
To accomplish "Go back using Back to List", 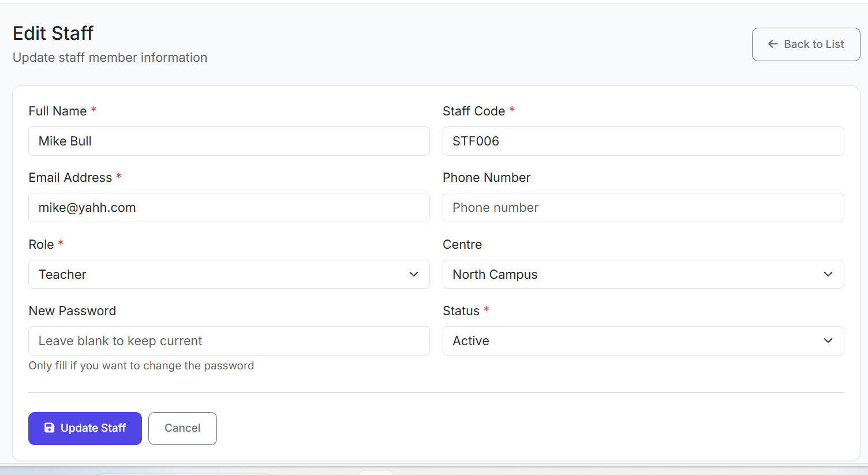I will (806, 44).
